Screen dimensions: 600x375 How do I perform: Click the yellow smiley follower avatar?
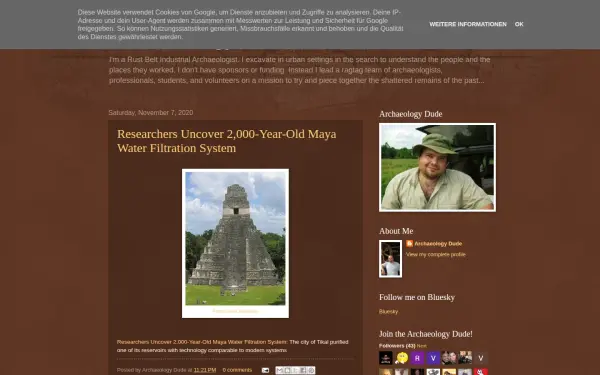pyautogui.click(x=401, y=358)
